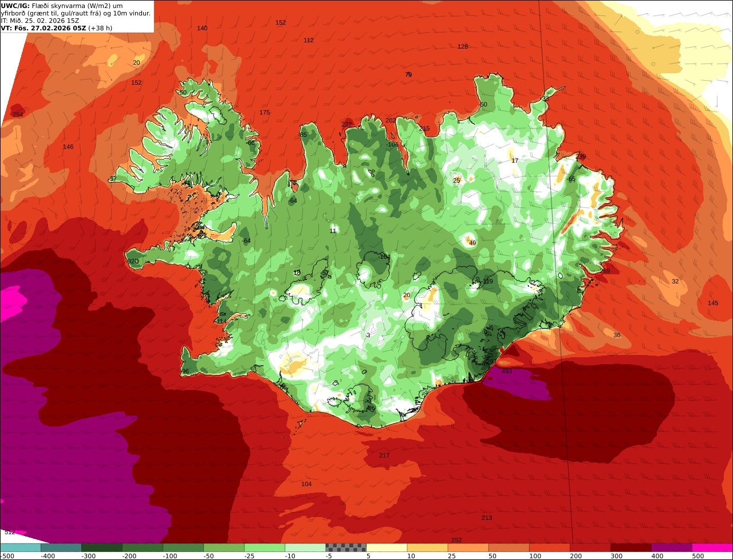The width and height of the screenshot is (733, 560).
Task: Click the '32' value east of Iceland
Action: 675,282
